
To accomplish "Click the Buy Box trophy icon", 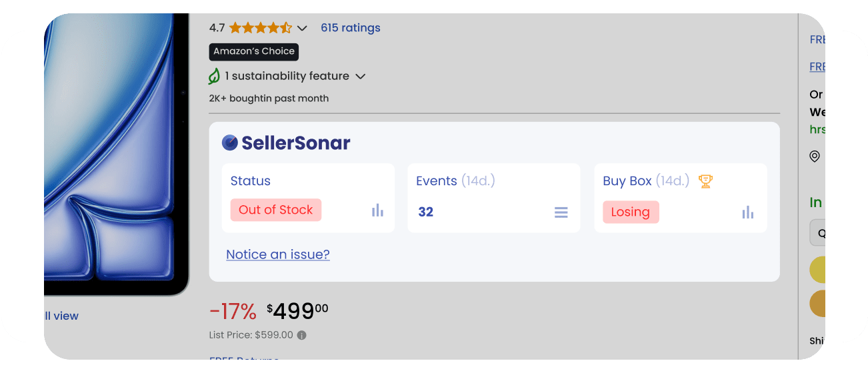I will click(705, 181).
